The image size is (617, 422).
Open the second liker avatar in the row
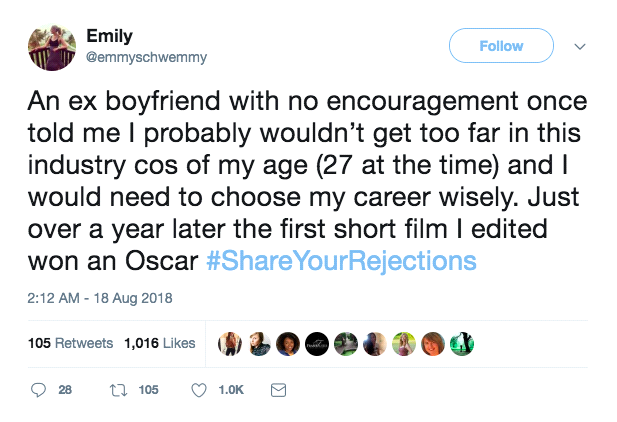(258, 343)
